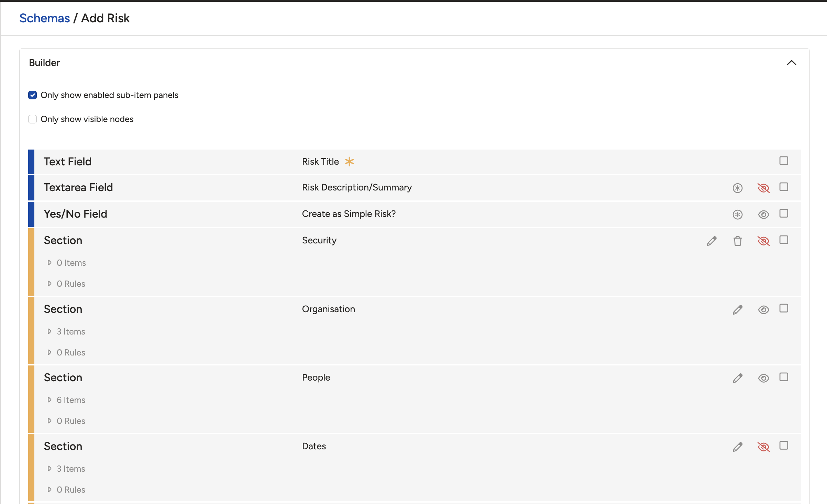Click the Add Risk breadcrumb text
Screen dimensions: 827x504
point(106,18)
